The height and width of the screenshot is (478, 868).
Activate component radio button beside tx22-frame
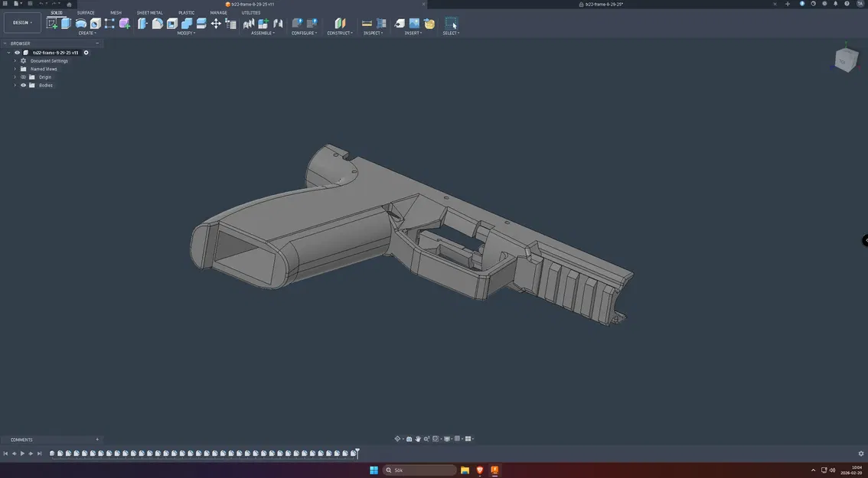tap(86, 53)
